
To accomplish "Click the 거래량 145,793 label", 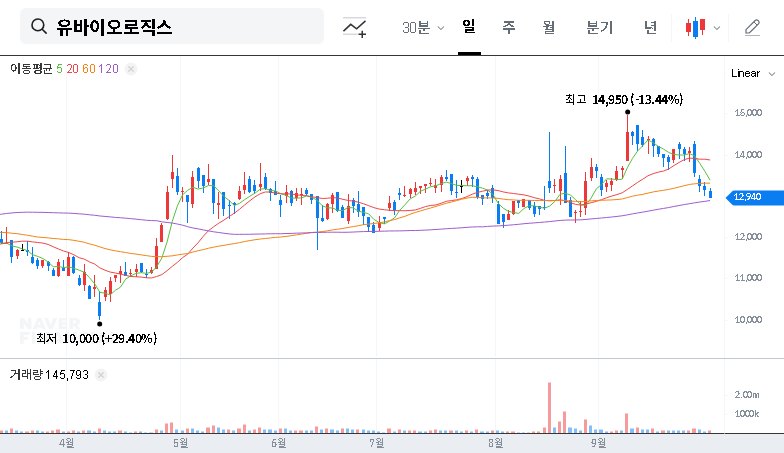I will point(50,374).
